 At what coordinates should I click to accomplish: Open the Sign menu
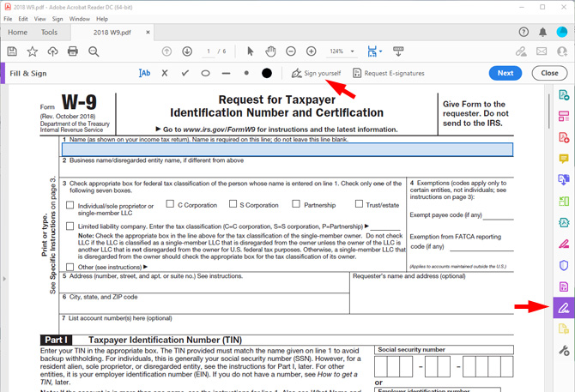(57, 19)
